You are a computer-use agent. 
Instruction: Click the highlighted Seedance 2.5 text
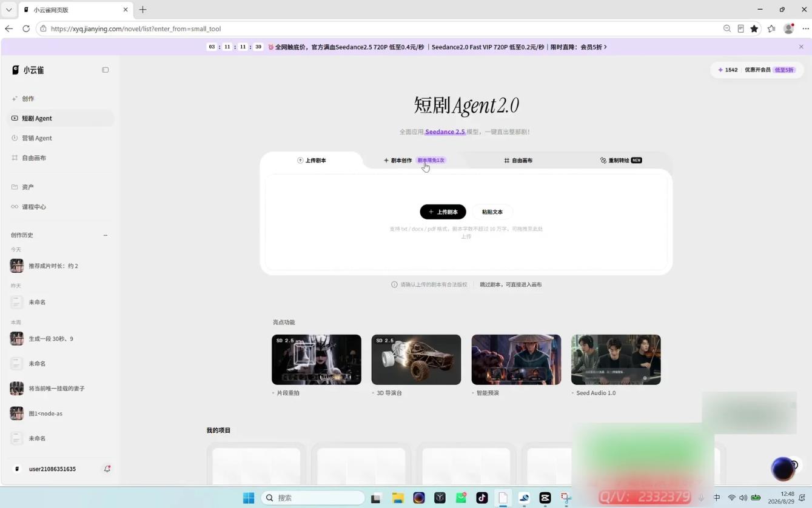[445, 132]
